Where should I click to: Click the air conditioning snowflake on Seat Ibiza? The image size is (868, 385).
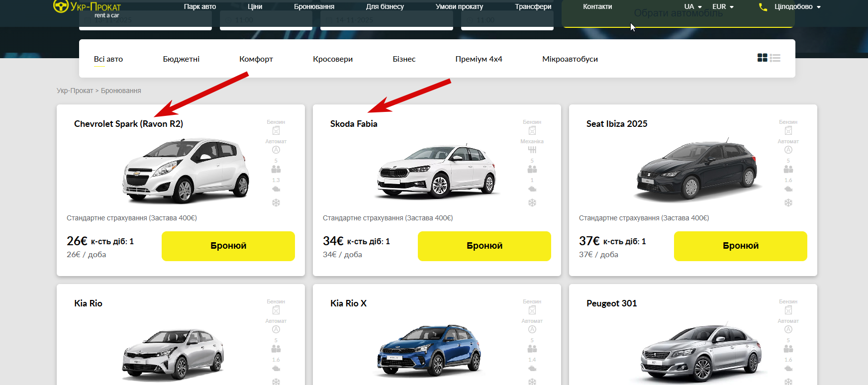point(788,202)
